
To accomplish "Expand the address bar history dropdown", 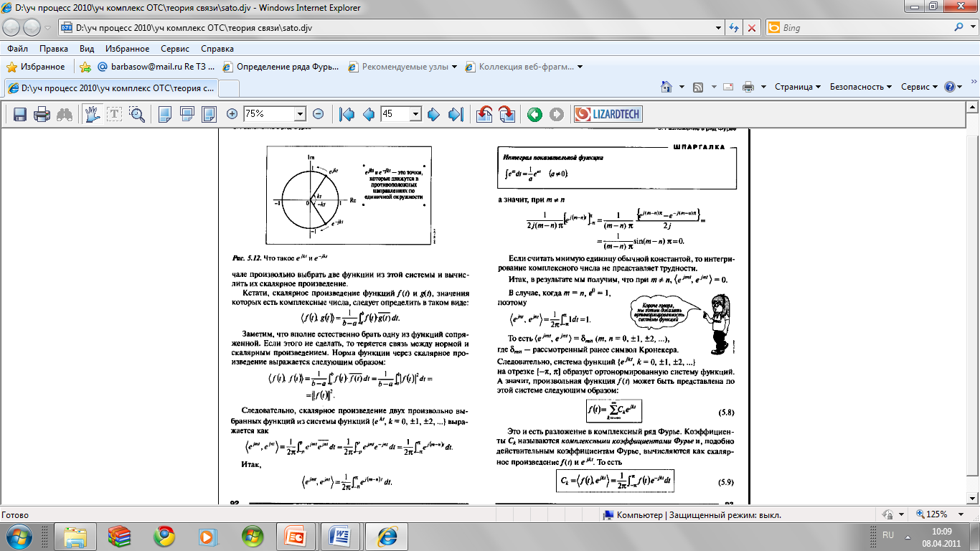I will (719, 28).
